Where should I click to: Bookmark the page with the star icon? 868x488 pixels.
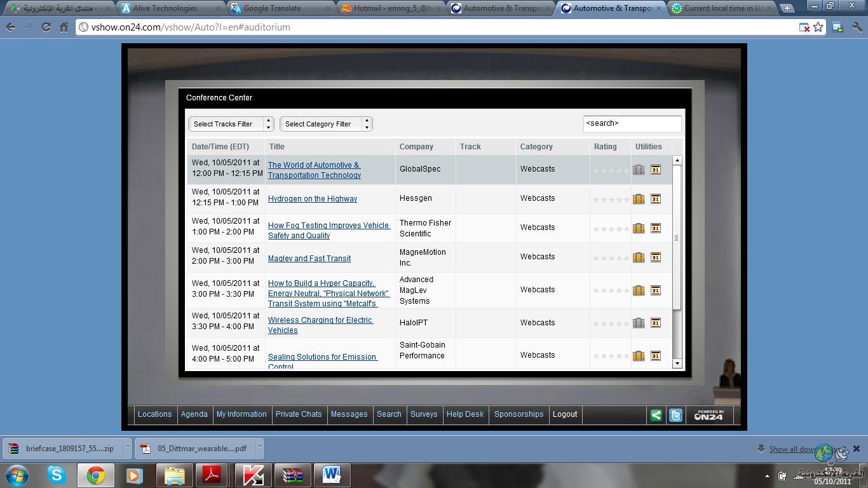click(x=818, y=27)
